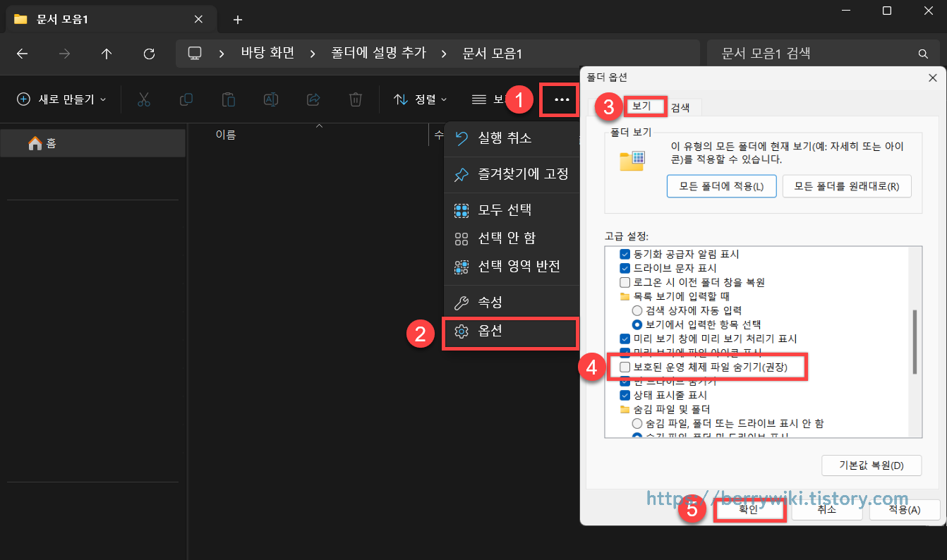This screenshot has width=947, height=560.
Task: Click the Copy icon
Action: [x=186, y=99]
